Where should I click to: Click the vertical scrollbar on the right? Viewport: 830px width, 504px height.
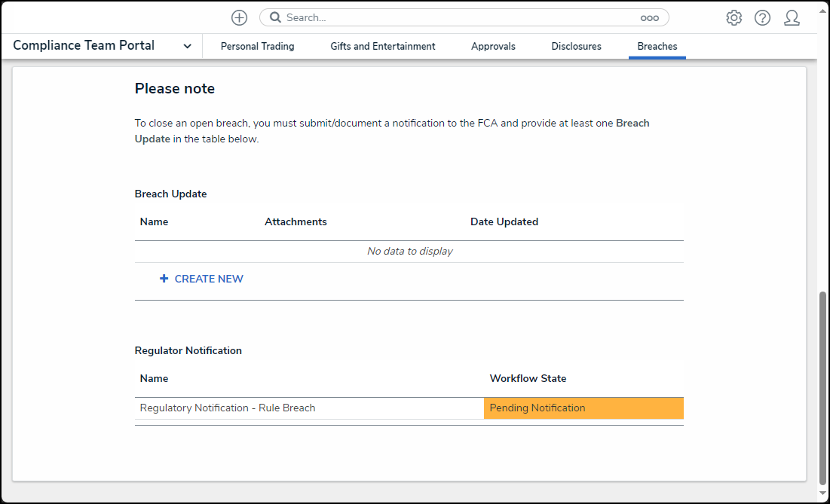[x=822, y=388]
